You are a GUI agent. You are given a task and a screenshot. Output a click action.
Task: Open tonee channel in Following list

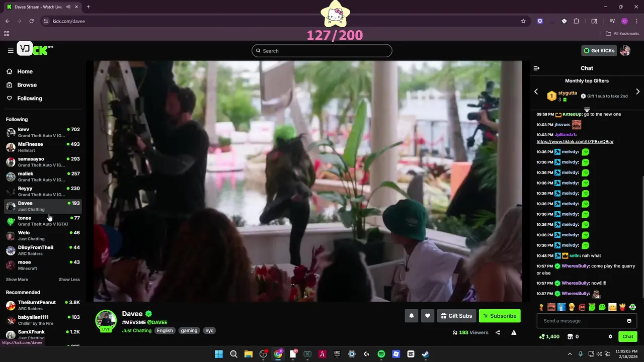(x=43, y=221)
